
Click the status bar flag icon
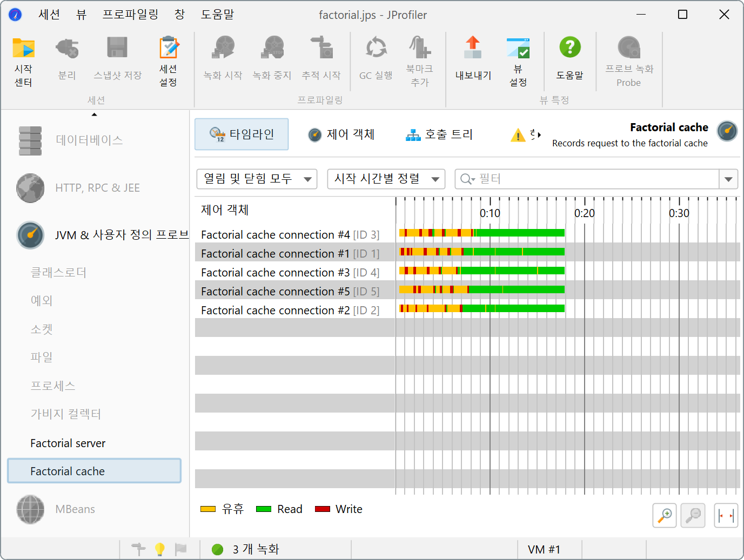181,549
